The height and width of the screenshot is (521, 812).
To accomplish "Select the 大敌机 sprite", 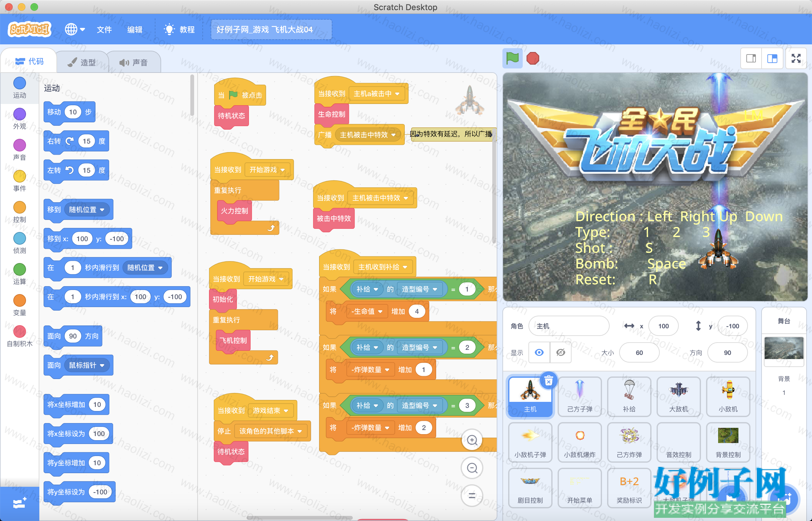I will point(678,396).
